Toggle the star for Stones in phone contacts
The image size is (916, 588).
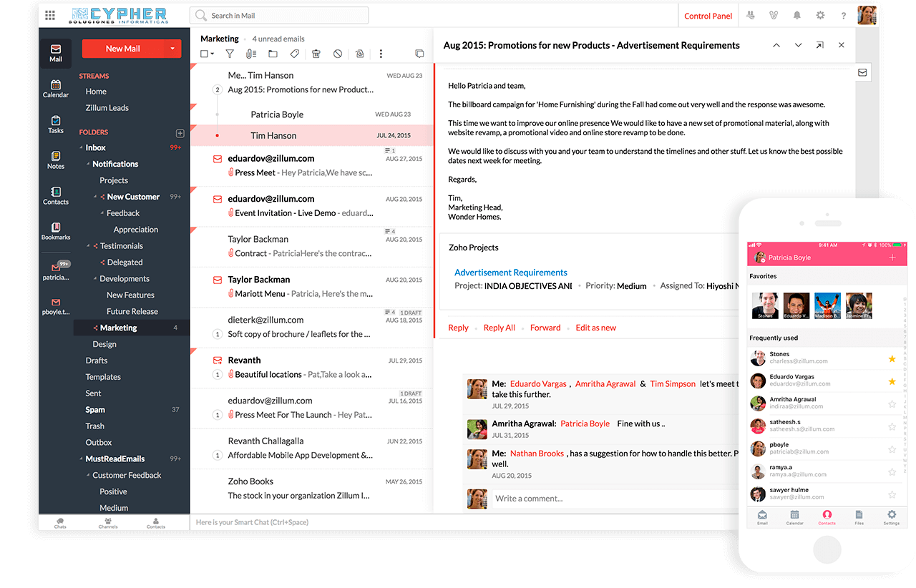point(892,358)
